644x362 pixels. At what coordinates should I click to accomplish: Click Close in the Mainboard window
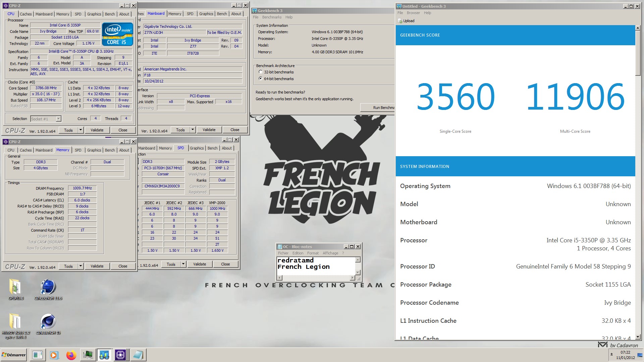click(235, 130)
